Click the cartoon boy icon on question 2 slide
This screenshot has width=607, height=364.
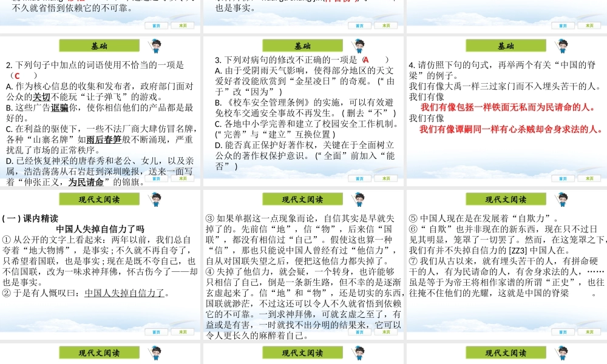[156, 46]
